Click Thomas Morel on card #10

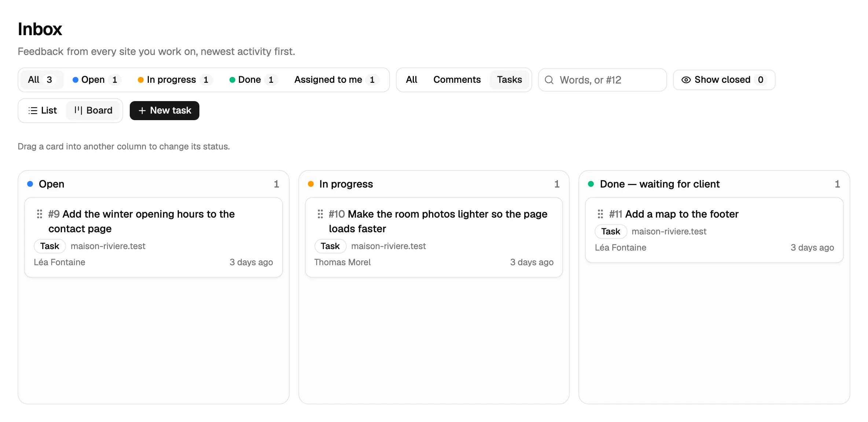[342, 262]
